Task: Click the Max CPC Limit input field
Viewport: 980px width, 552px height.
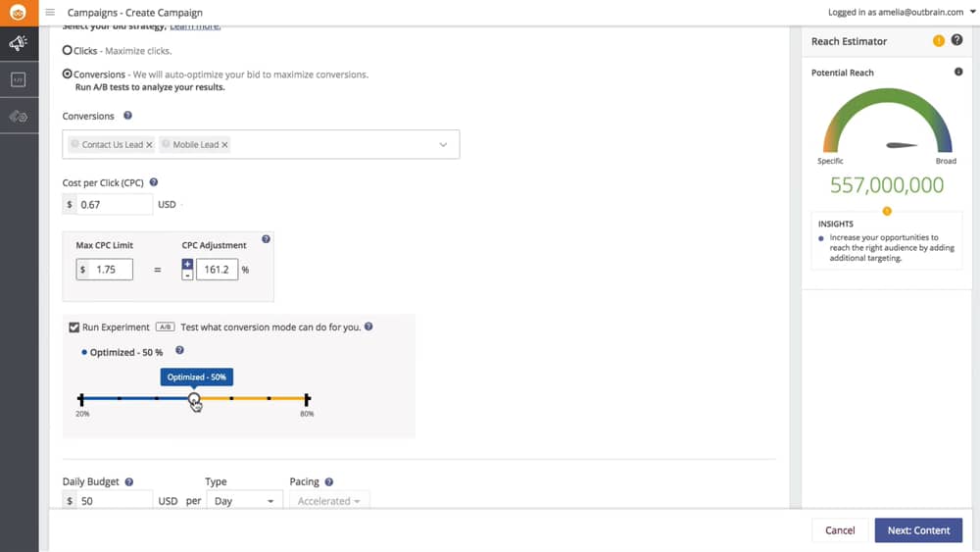Action: (x=111, y=269)
